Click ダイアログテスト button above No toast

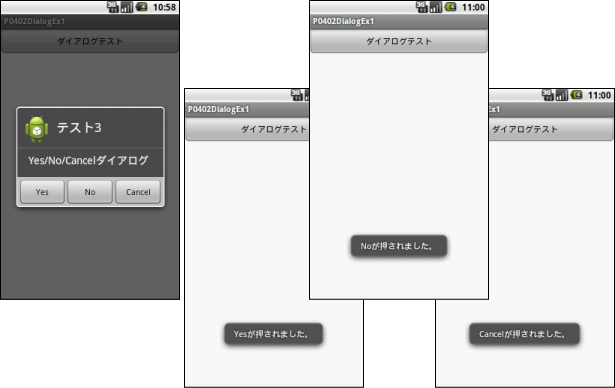click(399, 41)
